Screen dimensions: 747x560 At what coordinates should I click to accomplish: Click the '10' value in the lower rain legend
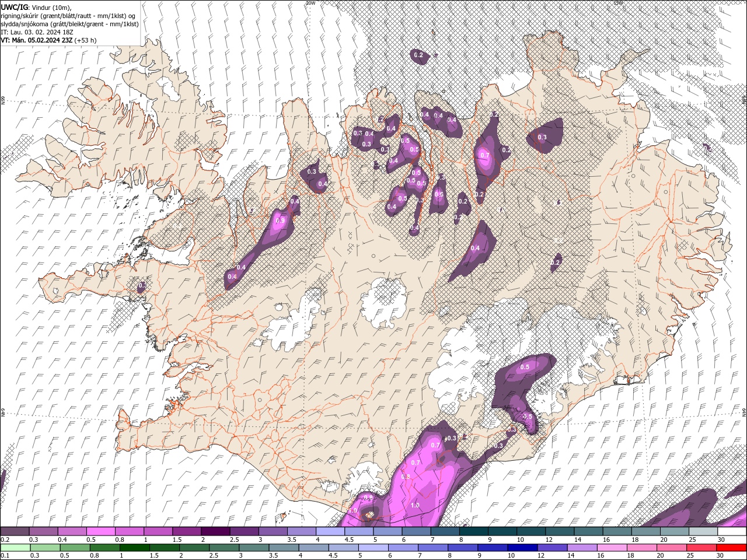(x=511, y=555)
